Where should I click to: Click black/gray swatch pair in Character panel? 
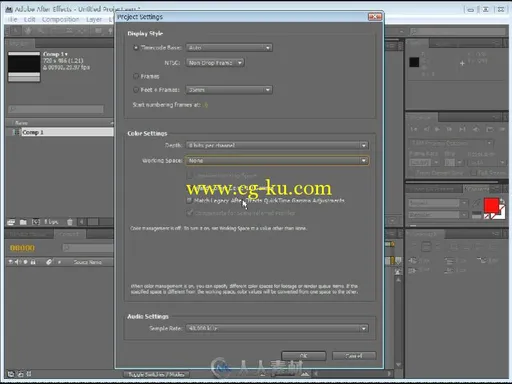pos(477,215)
